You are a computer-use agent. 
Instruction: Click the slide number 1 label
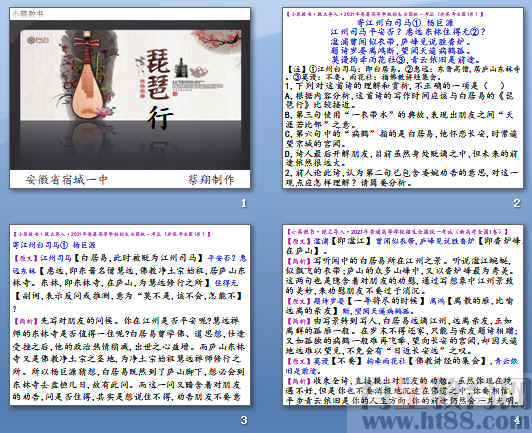pos(244,203)
